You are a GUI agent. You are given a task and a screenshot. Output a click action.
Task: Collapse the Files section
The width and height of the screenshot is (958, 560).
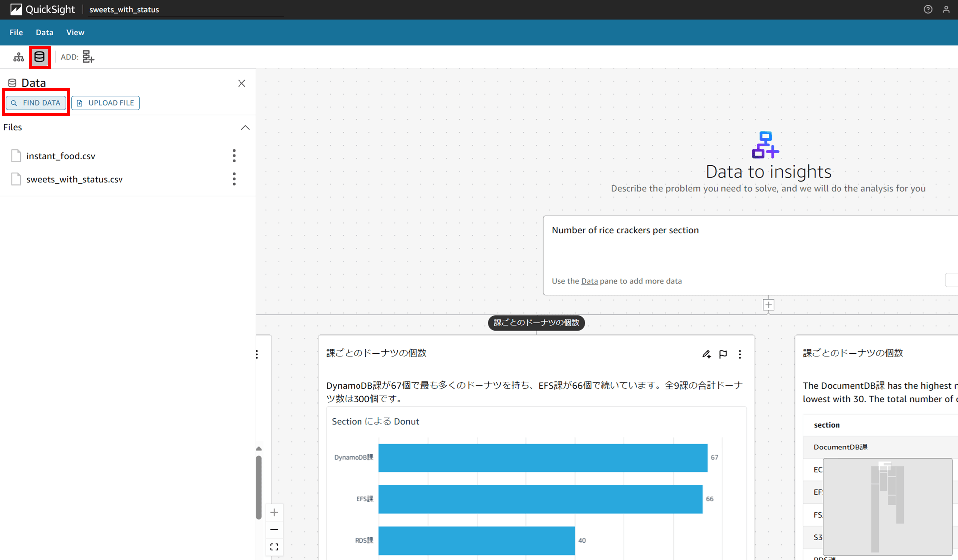pyautogui.click(x=245, y=128)
